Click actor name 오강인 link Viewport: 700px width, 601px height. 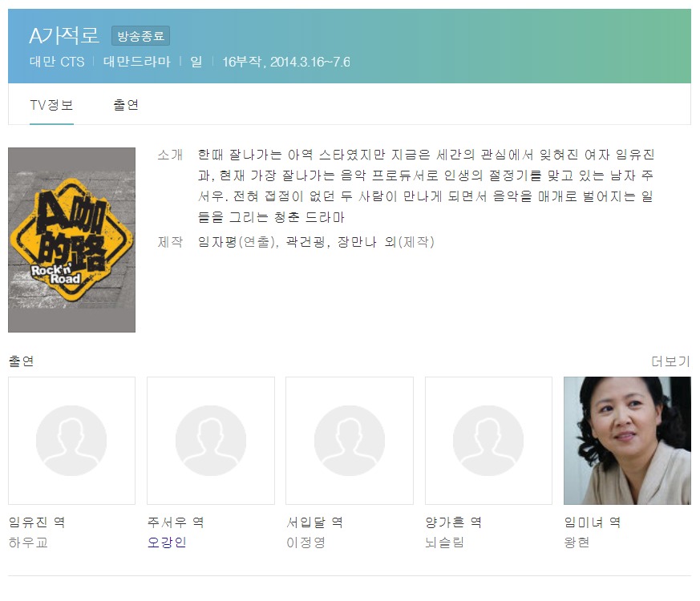[x=167, y=543]
